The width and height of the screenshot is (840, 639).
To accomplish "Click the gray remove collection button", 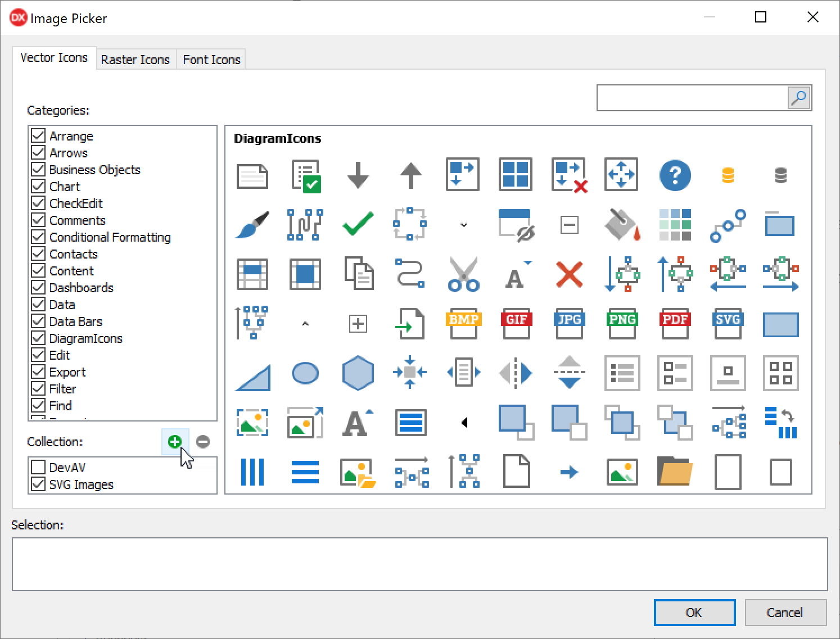I will 203,442.
